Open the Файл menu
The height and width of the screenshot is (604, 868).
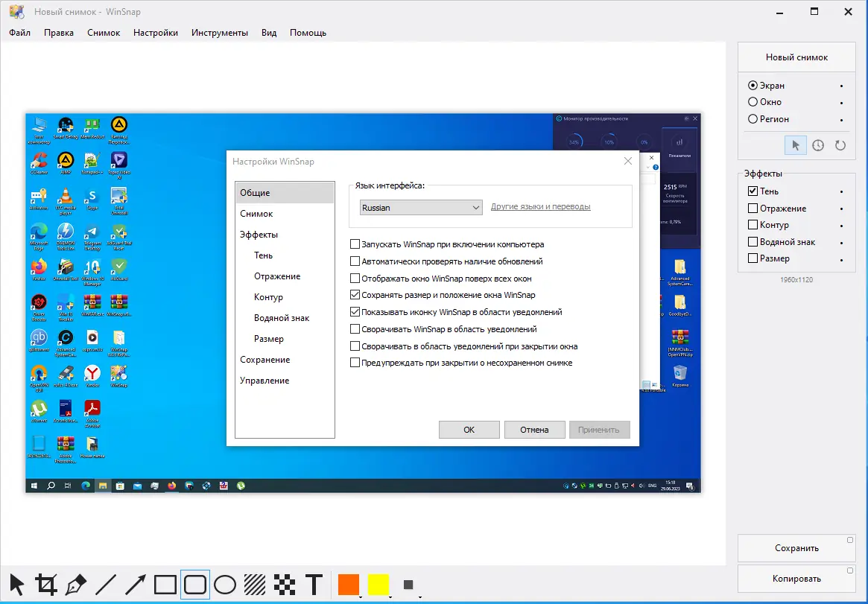pyautogui.click(x=19, y=33)
